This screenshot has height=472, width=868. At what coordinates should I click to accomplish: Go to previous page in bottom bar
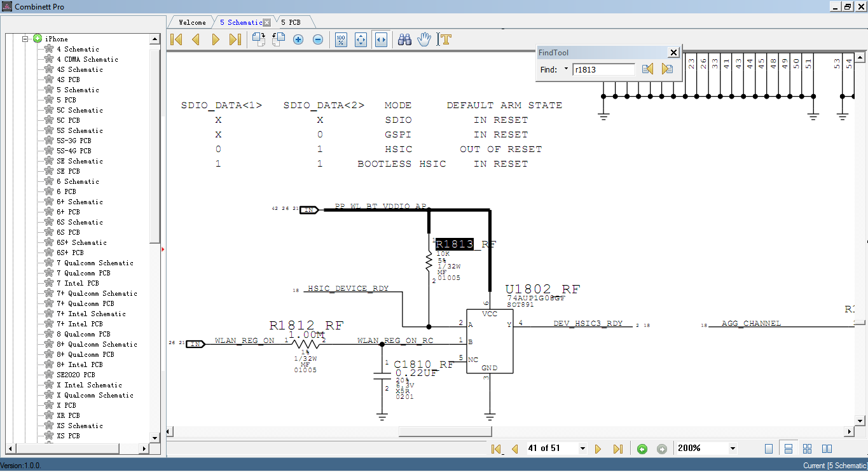point(515,449)
